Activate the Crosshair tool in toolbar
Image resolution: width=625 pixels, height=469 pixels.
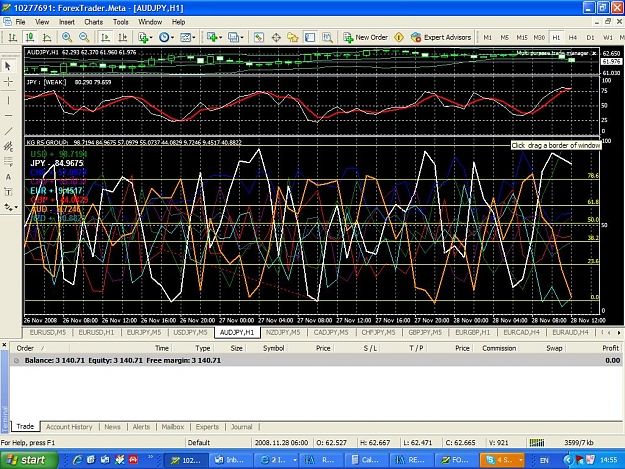pyautogui.click(x=276, y=37)
